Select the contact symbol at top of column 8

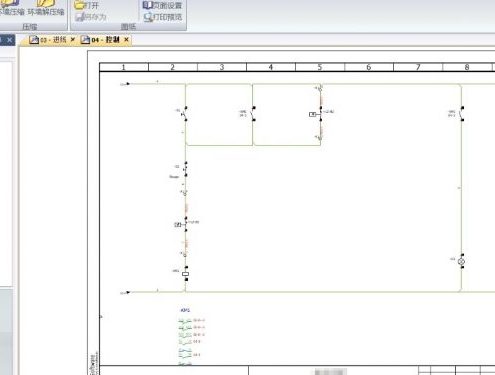pos(462,114)
